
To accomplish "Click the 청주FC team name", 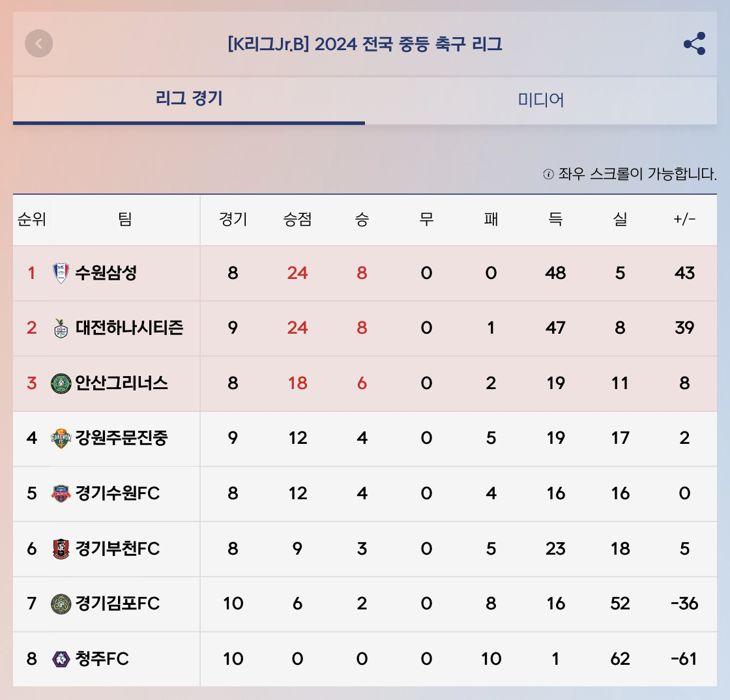I will [x=102, y=659].
